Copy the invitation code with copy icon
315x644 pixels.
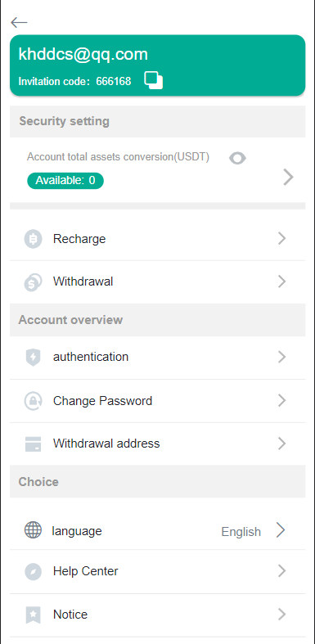[x=154, y=80]
